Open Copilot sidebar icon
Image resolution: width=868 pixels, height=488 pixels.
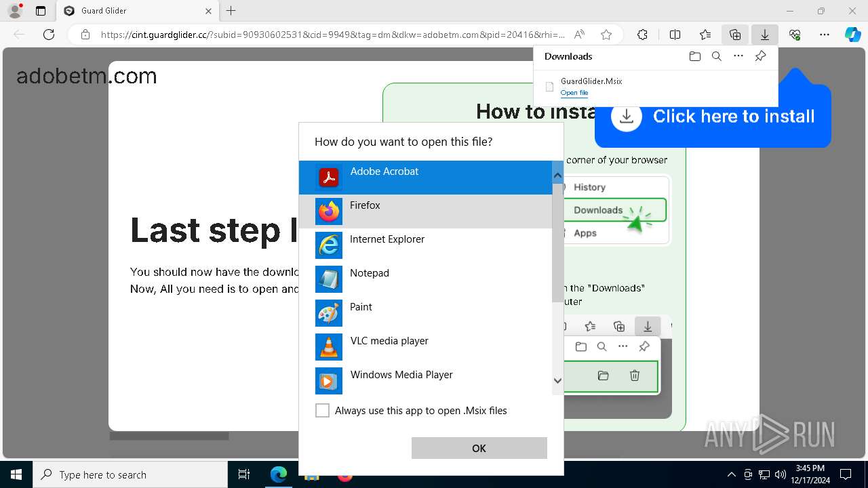[x=853, y=35]
